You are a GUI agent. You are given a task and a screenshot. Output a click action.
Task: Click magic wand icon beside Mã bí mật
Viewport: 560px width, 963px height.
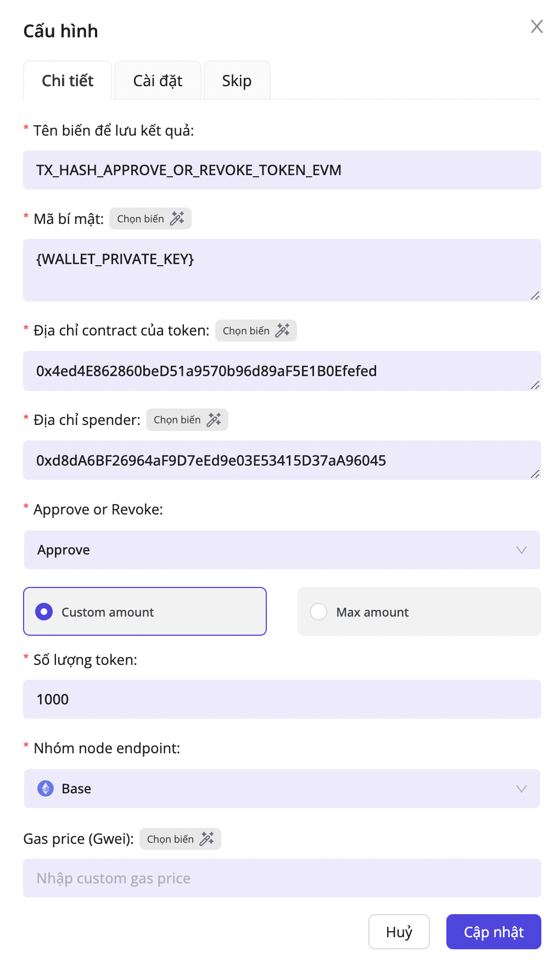tap(177, 219)
